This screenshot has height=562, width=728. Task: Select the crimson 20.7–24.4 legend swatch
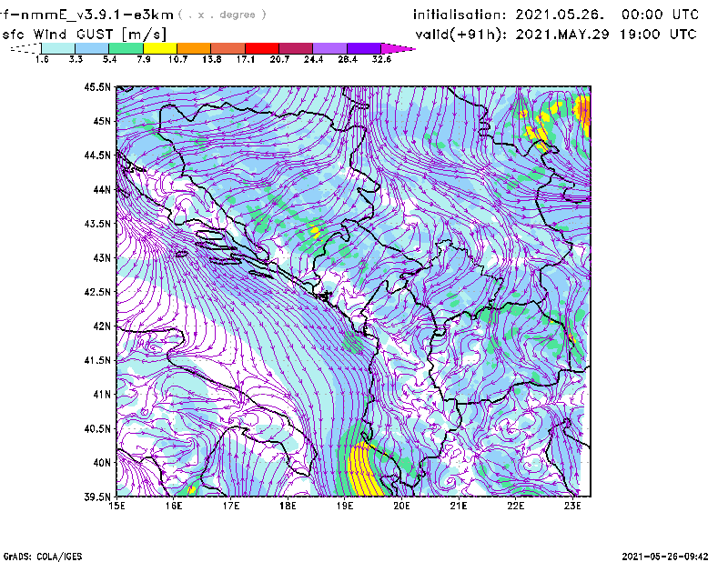click(x=296, y=48)
